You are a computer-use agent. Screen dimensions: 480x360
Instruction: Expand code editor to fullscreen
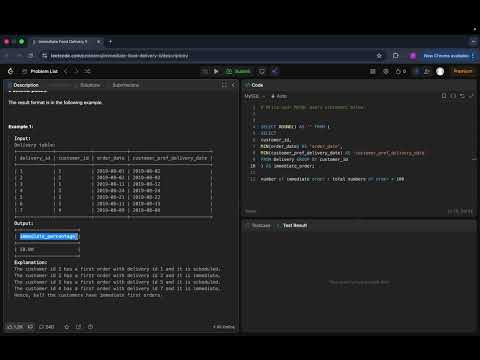pyautogui.click(x=471, y=96)
